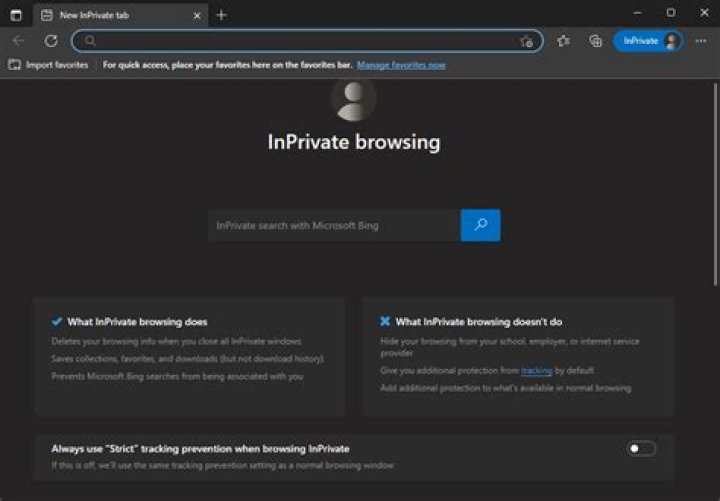Toggle Strict tracking prevention switch
720x501 pixels.
coord(641,448)
